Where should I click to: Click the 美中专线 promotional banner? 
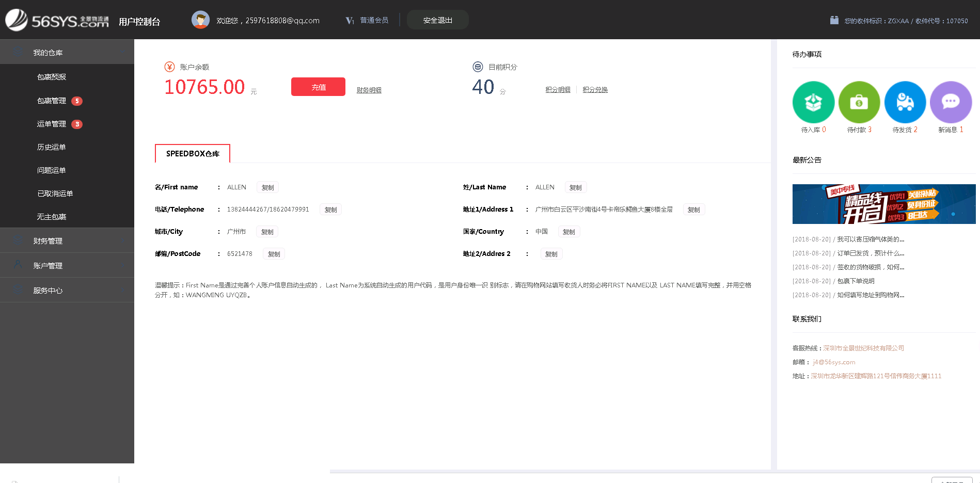click(884, 204)
